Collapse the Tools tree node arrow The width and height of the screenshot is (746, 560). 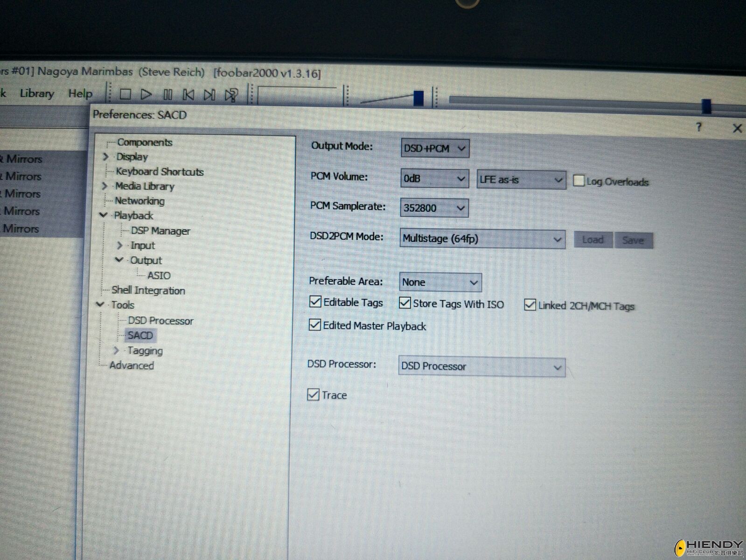[x=100, y=304]
